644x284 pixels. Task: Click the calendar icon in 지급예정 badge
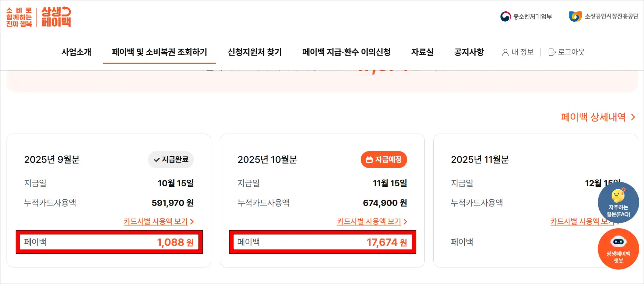pos(369,159)
